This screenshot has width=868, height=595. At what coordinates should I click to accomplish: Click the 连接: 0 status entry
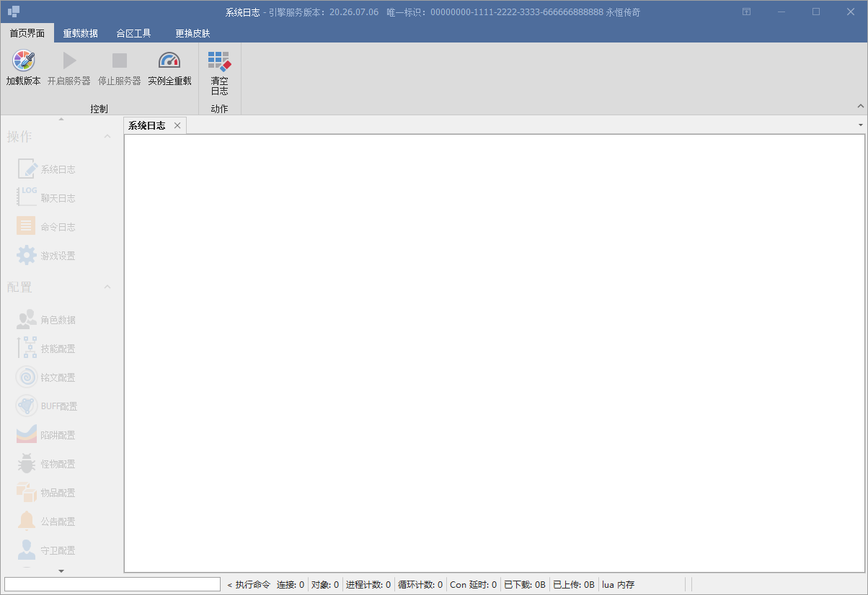tap(291, 585)
